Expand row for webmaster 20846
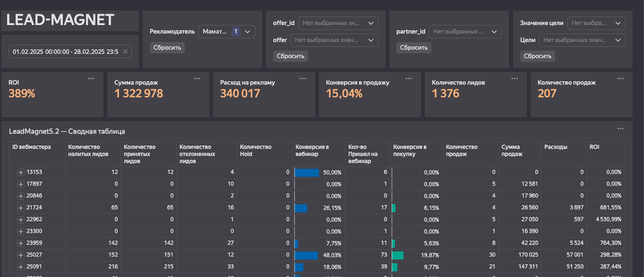Screen dimensions: 644x277 point(21,196)
